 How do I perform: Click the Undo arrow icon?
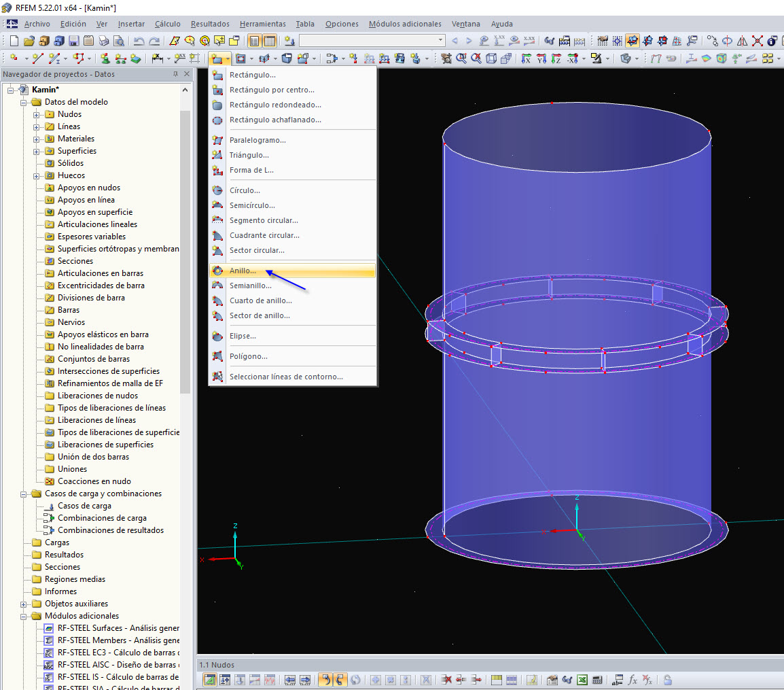click(139, 41)
